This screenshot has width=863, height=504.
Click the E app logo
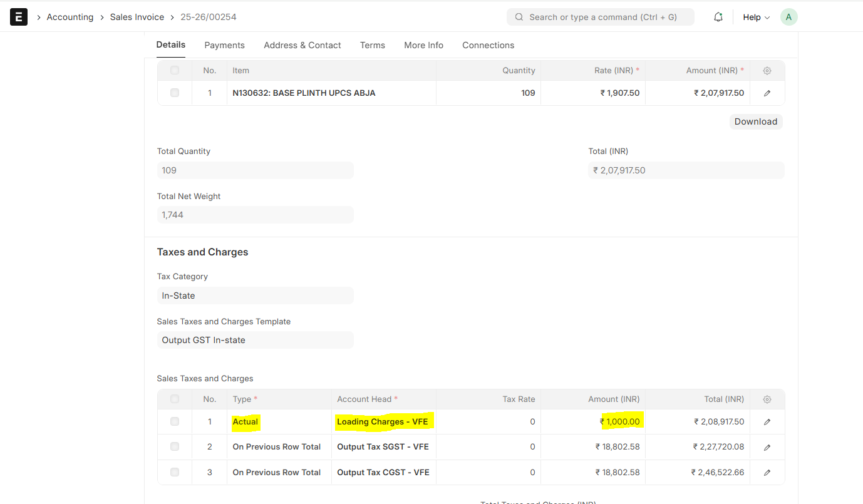(18, 17)
